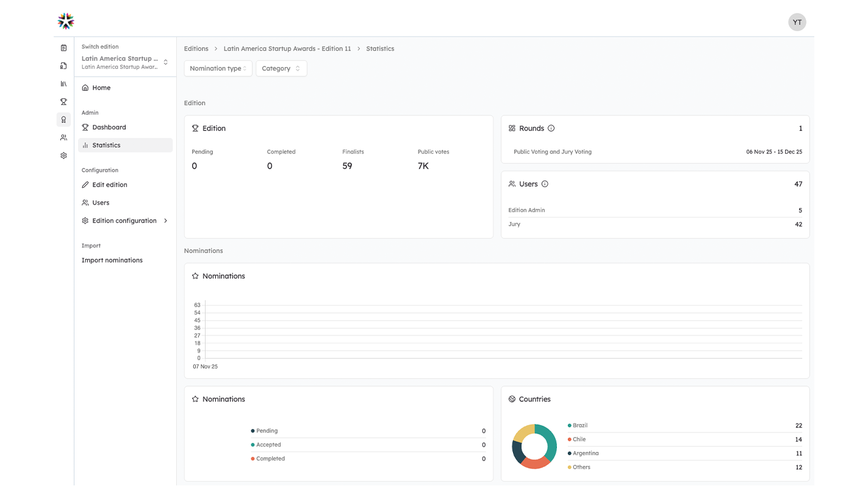Open Edit edition

point(125,185)
